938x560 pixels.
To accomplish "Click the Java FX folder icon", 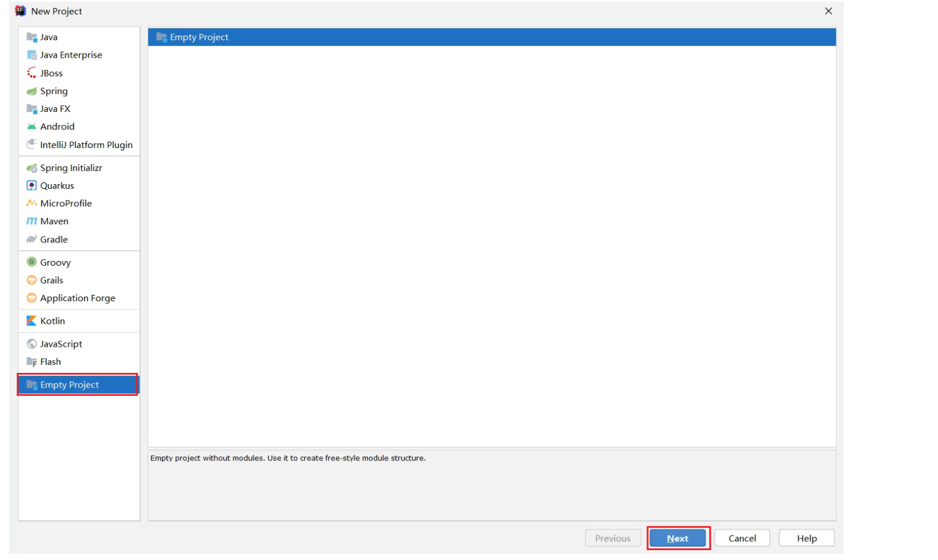I will click(31, 109).
